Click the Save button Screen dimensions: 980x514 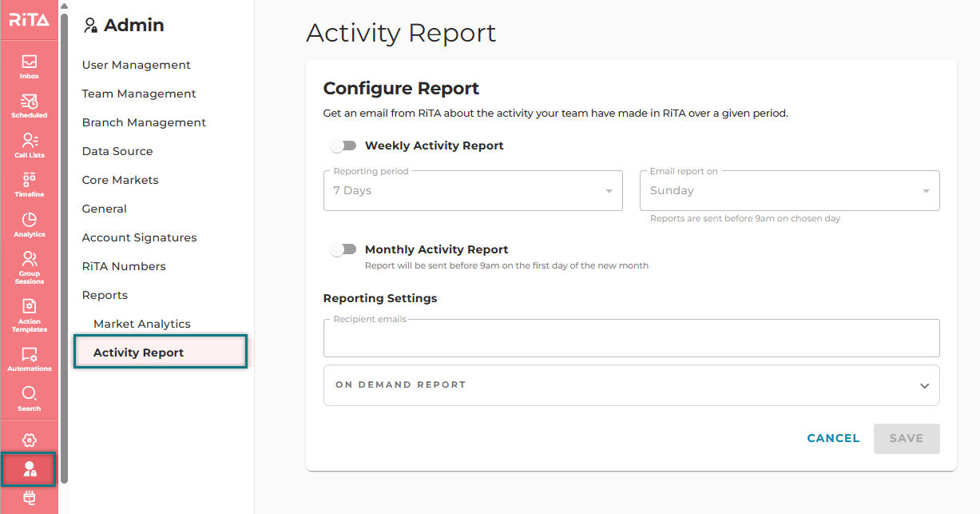pyautogui.click(x=907, y=439)
